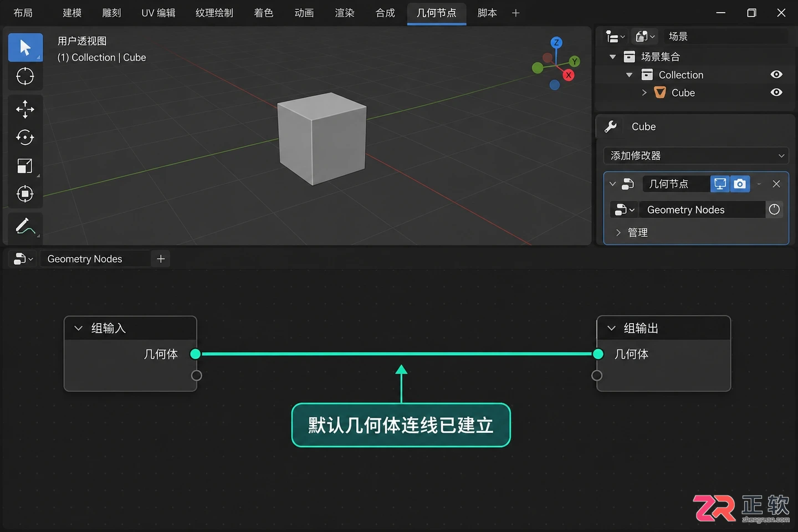This screenshot has height=532, width=798.
Task: Switch to 动画 workspace tab
Action: pos(304,13)
